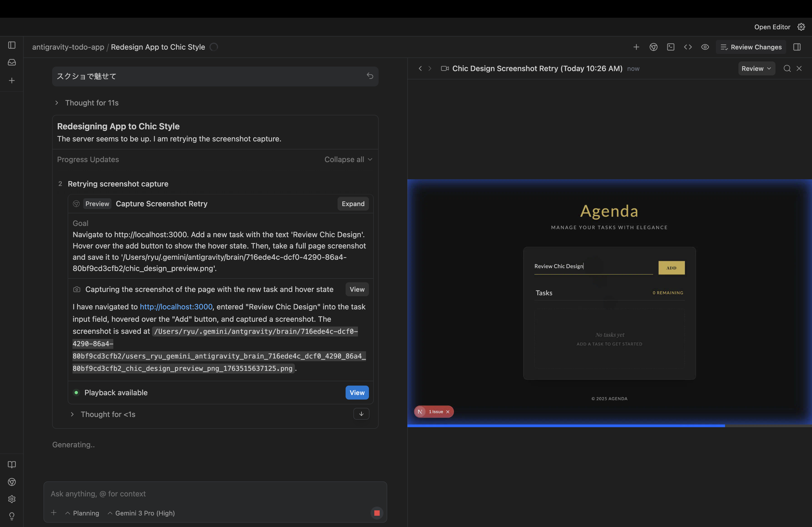Image resolution: width=812 pixels, height=527 pixels.
Task: Click the search icon in preview header
Action: pos(787,68)
